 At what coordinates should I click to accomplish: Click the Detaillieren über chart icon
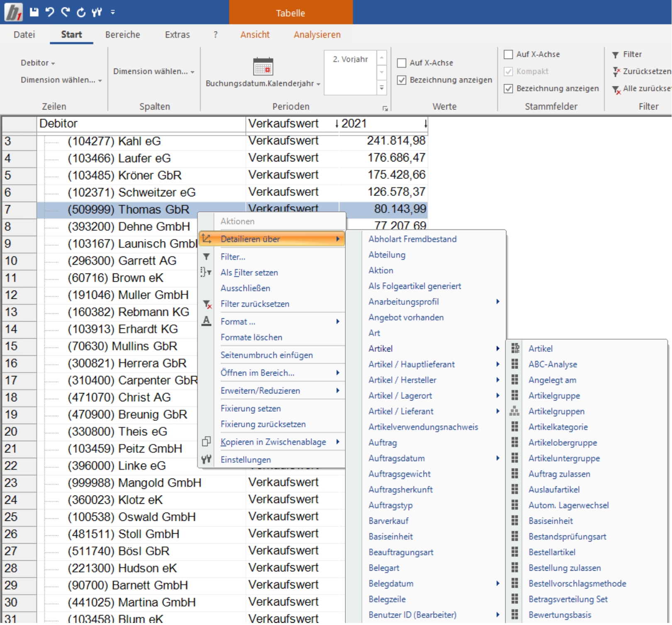click(207, 239)
